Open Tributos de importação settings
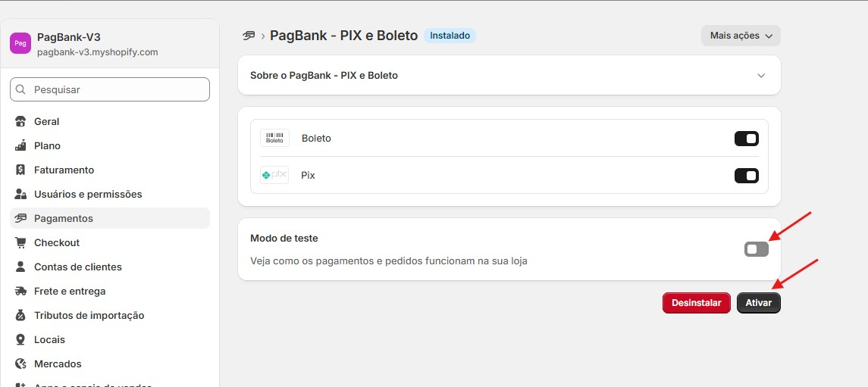This screenshot has width=868, height=387. [x=110, y=316]
